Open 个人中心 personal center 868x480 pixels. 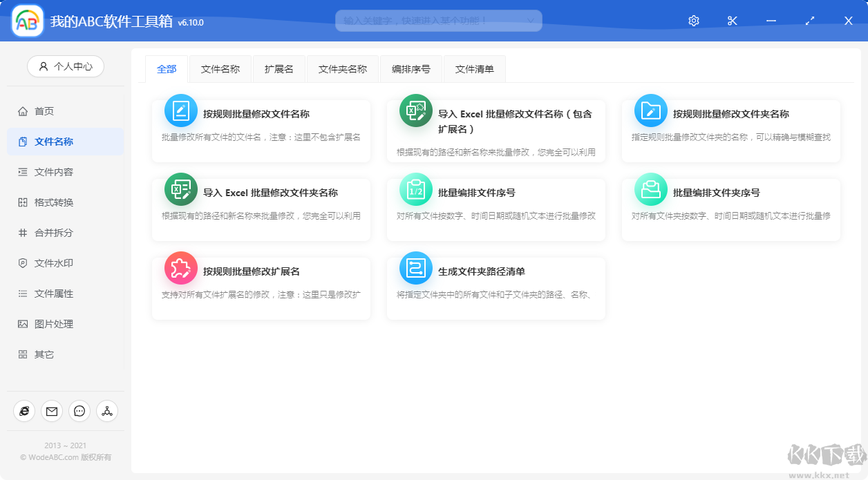65,66
